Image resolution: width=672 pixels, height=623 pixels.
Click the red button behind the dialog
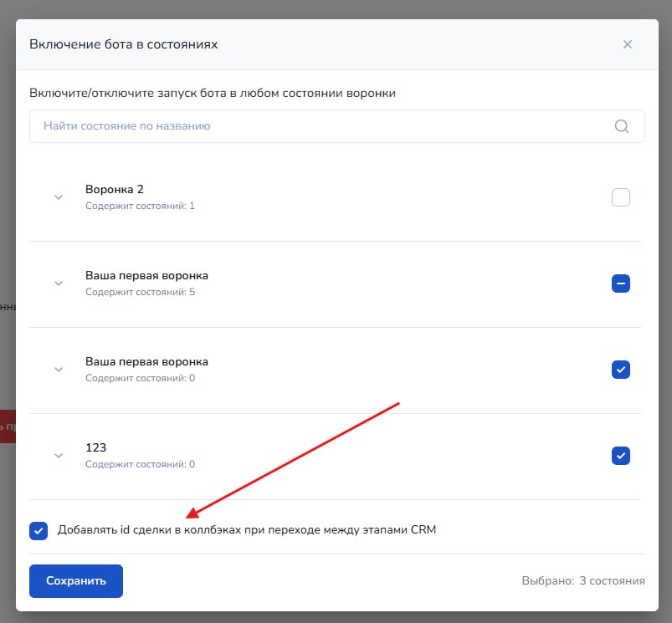click(8, 426)
